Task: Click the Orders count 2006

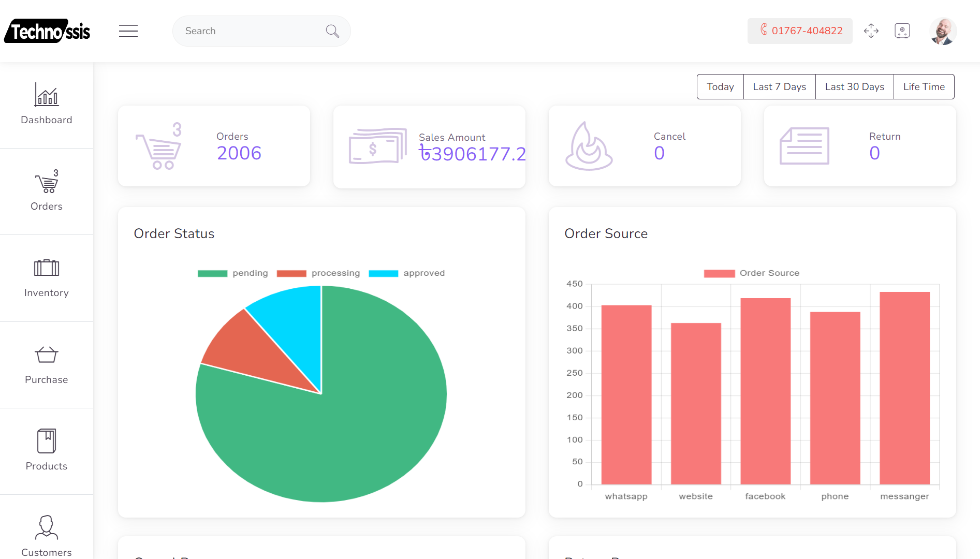Action: click(239, 153)
